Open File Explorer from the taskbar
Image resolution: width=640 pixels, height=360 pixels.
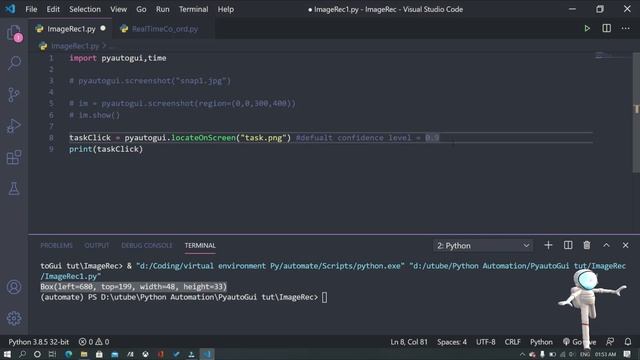coord(84,354)
